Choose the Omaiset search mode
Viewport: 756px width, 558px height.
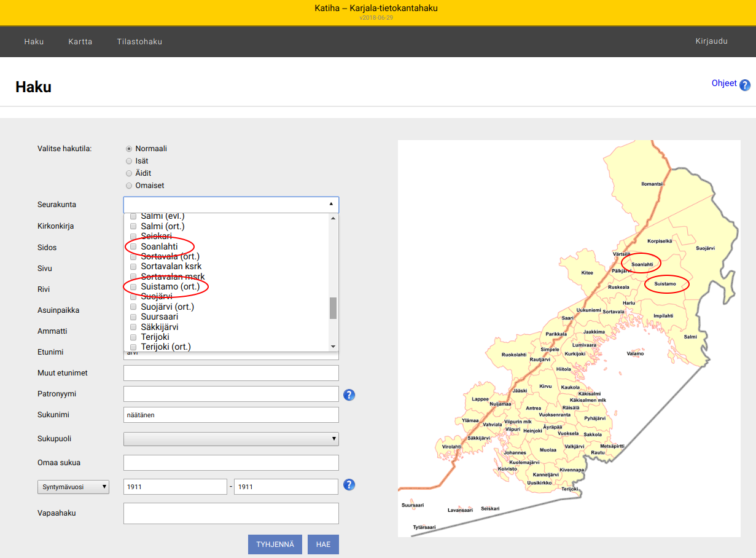(x=129, y=186)
